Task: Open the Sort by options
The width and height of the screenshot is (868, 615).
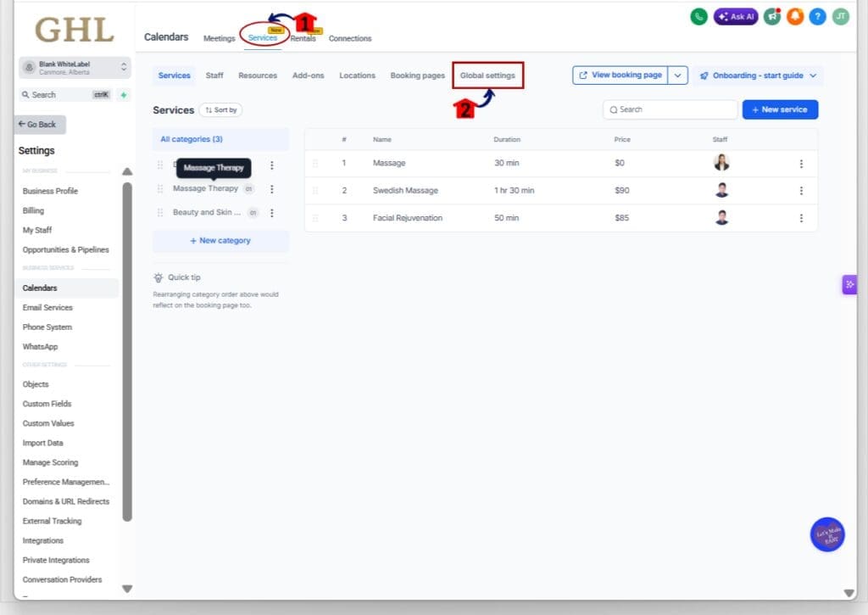Action: pos(220,109)
